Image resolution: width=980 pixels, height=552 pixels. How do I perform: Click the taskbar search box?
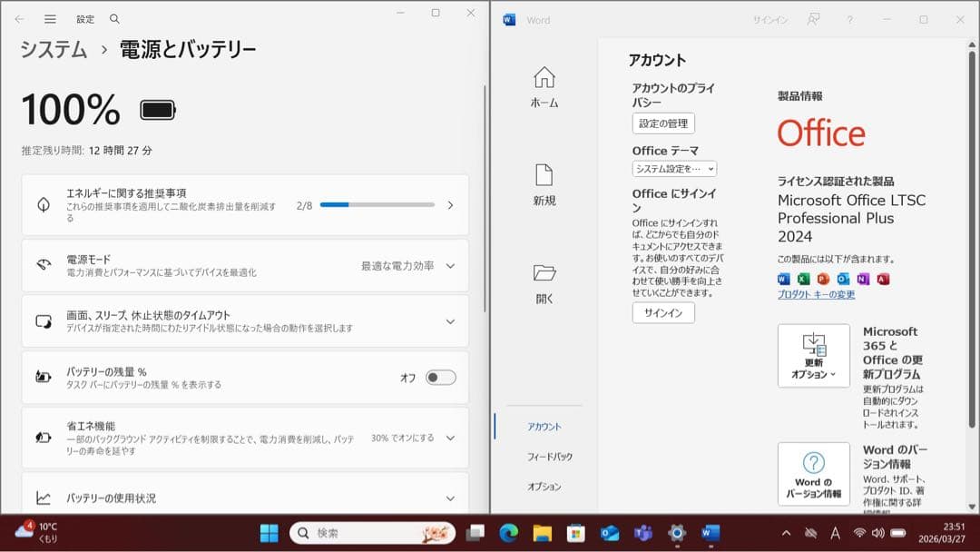(373, 533)
